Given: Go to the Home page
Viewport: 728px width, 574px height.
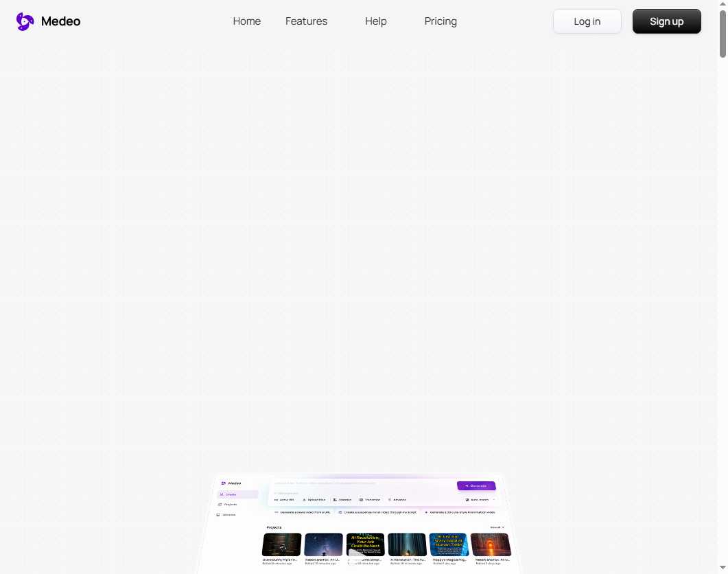Looking at the screenshot, I should click(x=246, y=21).
